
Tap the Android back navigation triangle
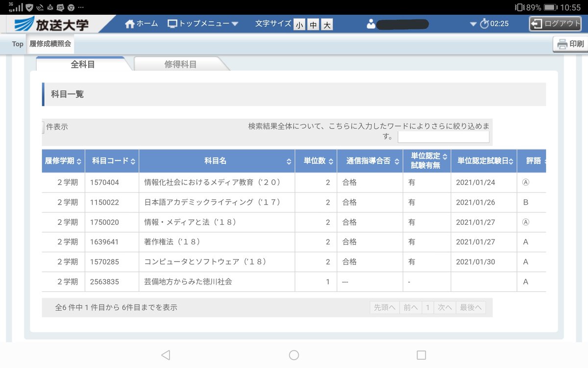pos(165,354)
